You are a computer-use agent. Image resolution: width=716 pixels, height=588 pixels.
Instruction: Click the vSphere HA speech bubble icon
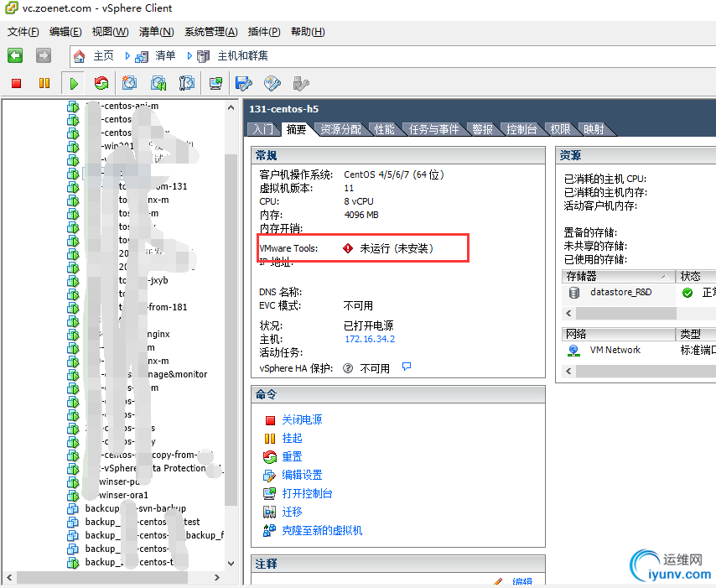(x=407, y=367)
